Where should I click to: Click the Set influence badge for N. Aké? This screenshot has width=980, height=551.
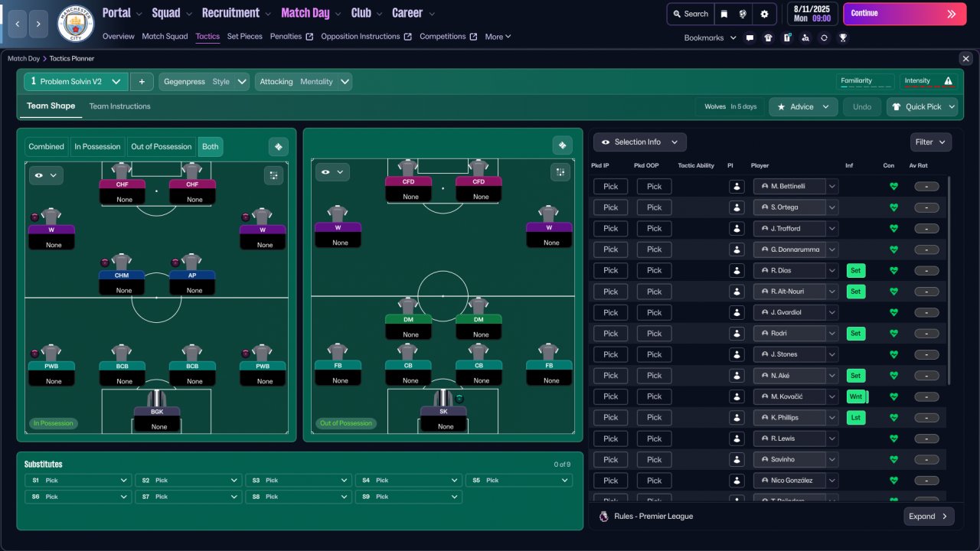856,376
